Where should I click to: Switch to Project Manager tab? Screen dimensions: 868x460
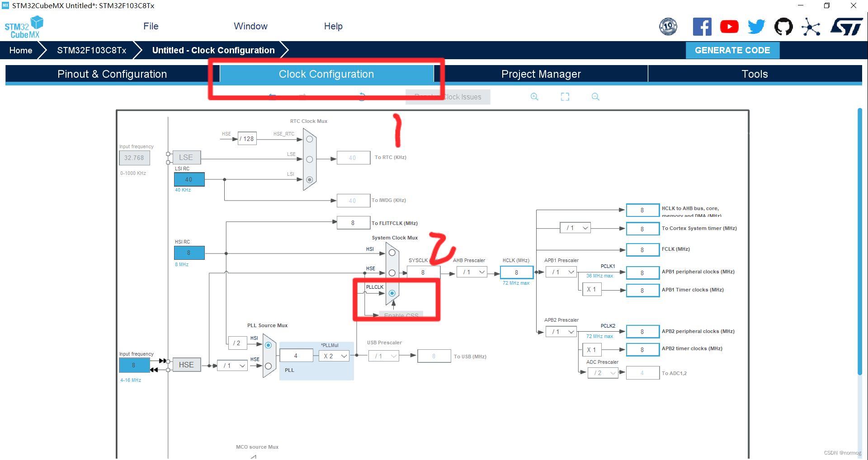pos(541,74)
